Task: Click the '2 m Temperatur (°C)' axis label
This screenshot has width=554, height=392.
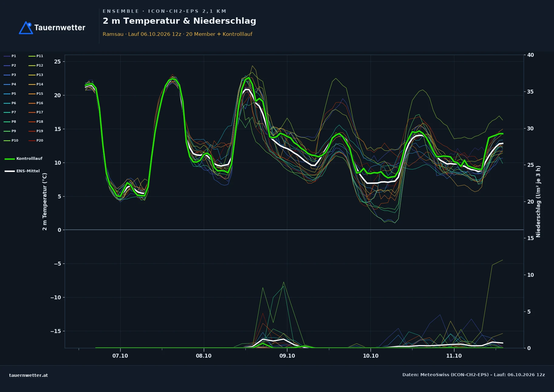Action: (x=45, y=202)
